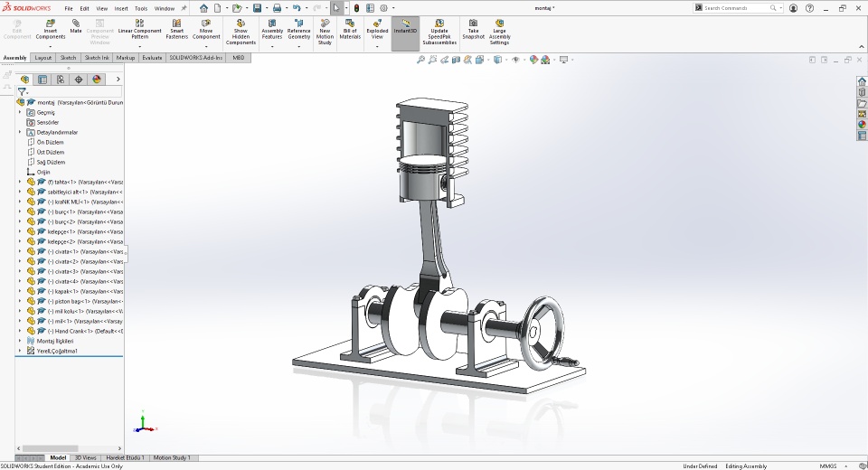This screenshot has height=470, width=868.
Task: Expand the Montaj İlişkileri folder
Action: coord(20,341)
